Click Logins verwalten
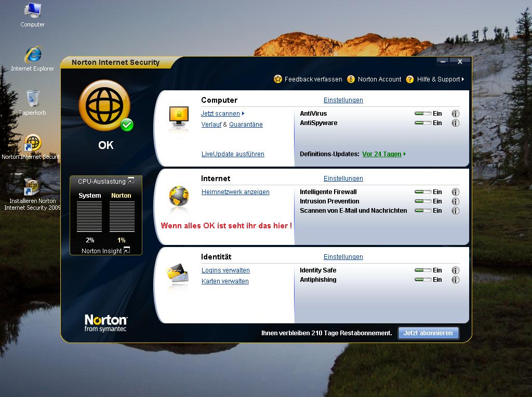This screenshot has width=532, height=397. 225,270
